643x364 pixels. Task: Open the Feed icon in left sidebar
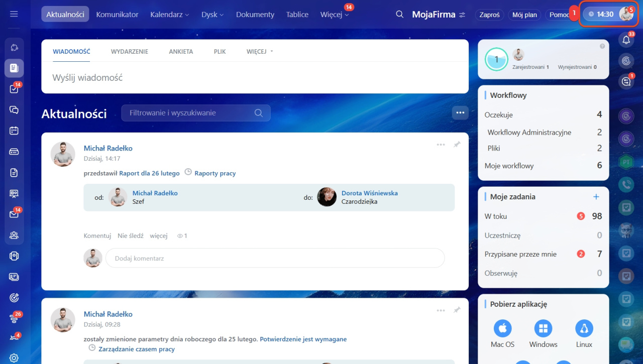click(14, 68)
